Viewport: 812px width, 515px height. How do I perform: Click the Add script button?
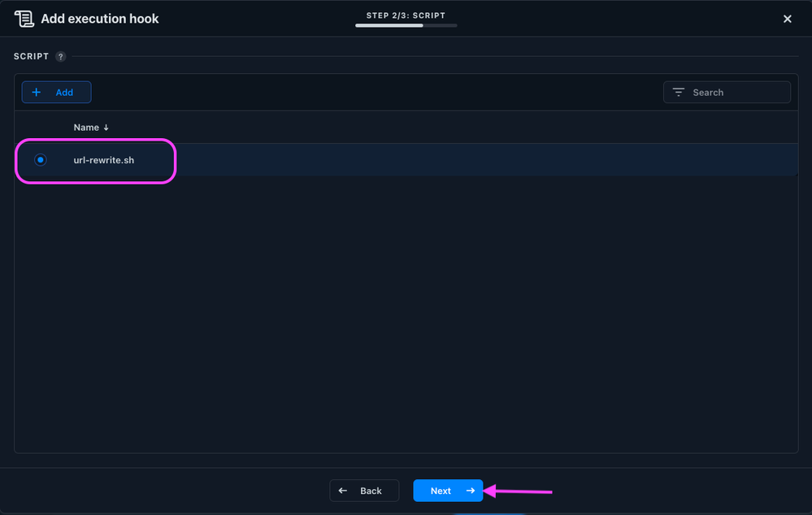[56, 92]
